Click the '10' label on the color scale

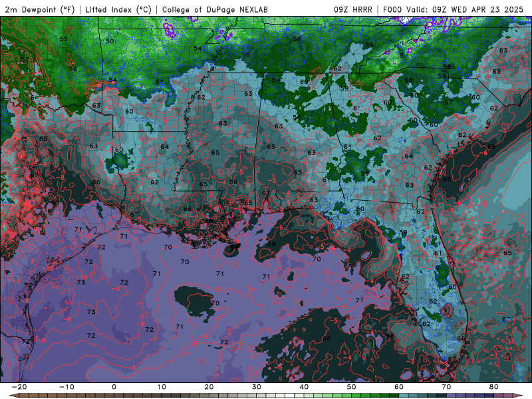click(x=162, y=387)
